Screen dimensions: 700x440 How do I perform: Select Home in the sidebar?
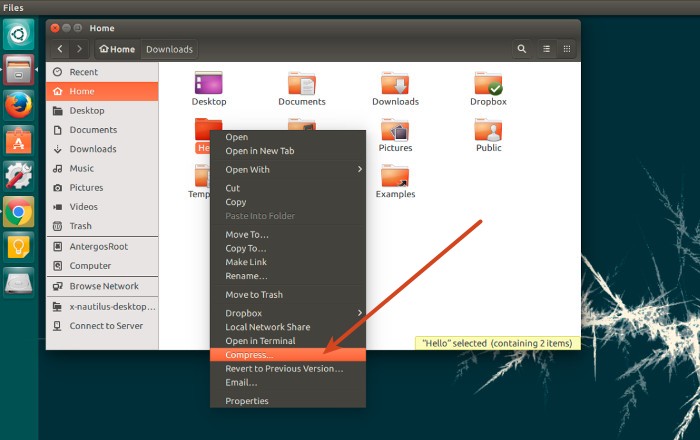click(x=102, y=91)
